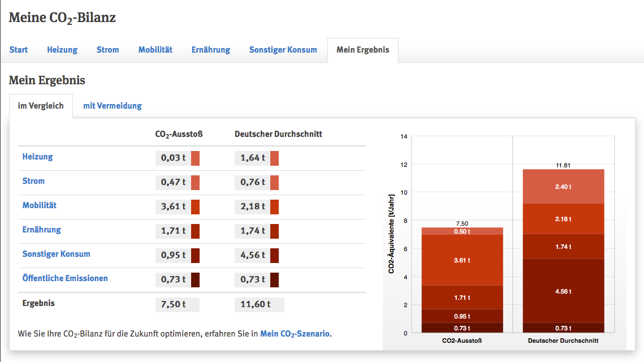Viewport: 644px width, 362px height.
Task: Go to the Strom tab
Action: pos(107,50)
